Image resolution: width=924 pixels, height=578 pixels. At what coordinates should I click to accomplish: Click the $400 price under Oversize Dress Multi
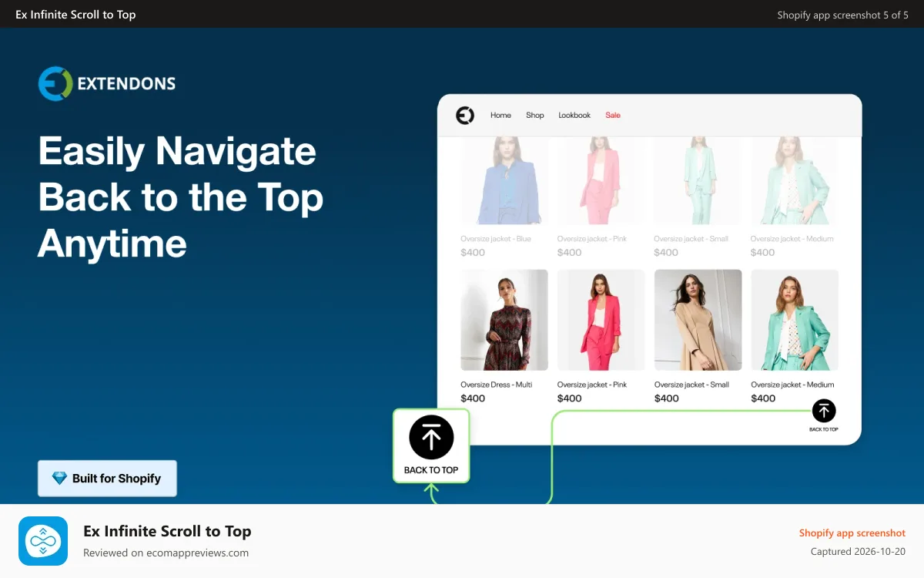point(473,398)
